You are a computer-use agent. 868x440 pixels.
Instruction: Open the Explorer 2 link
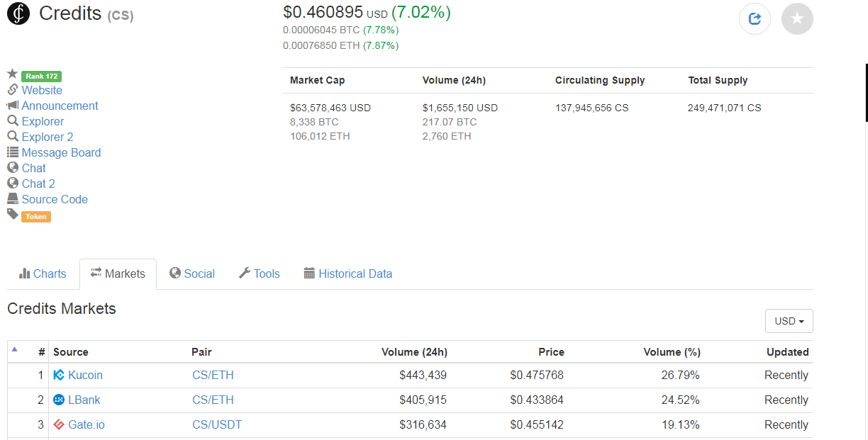(x=48, y=137)
